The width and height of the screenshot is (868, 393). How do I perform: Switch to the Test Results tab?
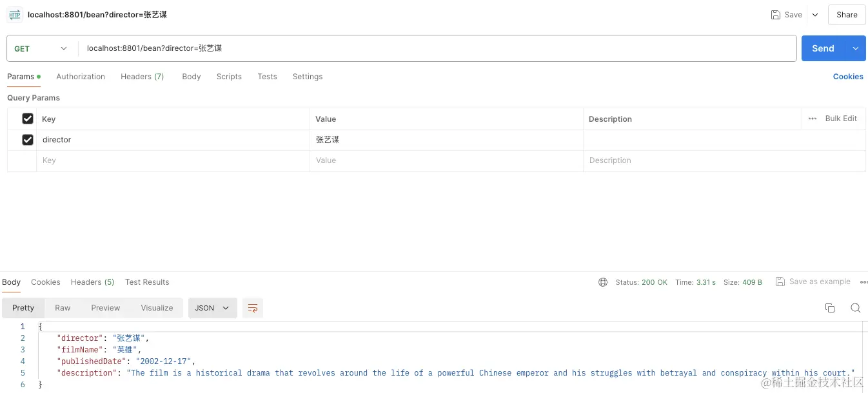pos(147,282)
